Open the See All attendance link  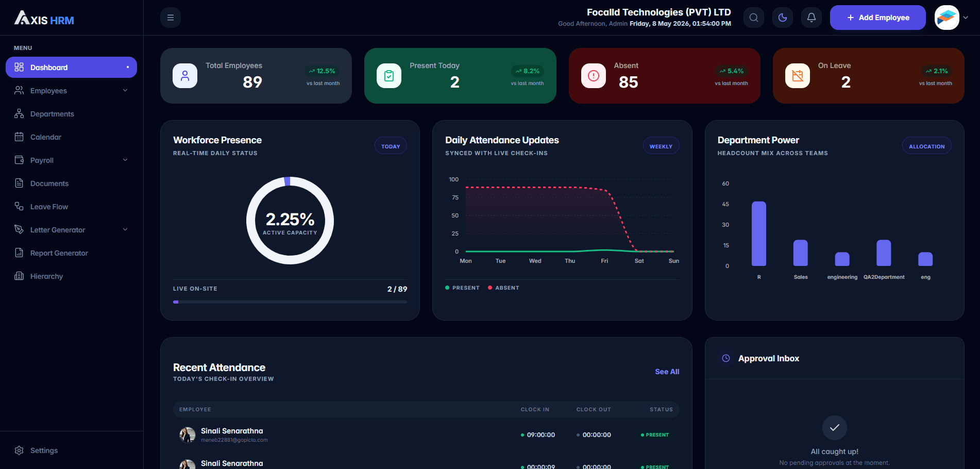coord(667,372)
